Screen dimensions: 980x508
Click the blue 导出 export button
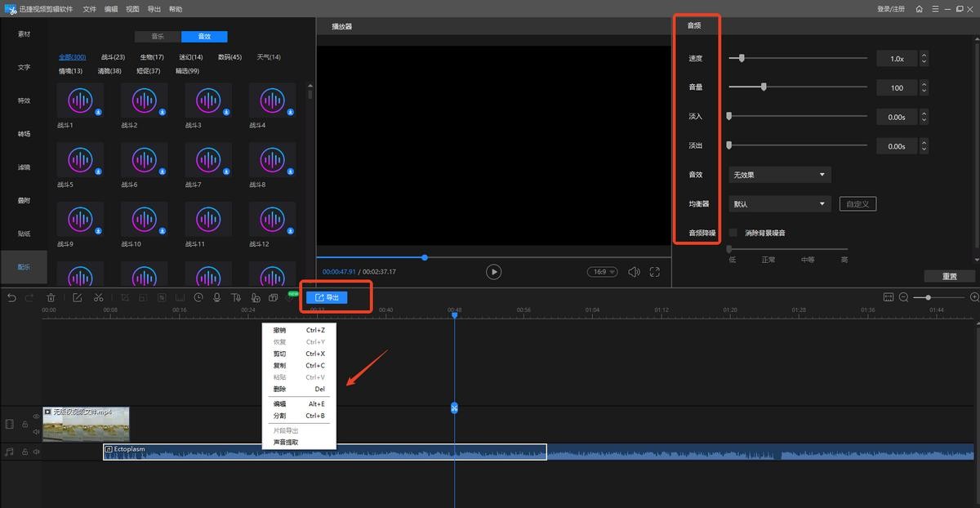(327, 298)
